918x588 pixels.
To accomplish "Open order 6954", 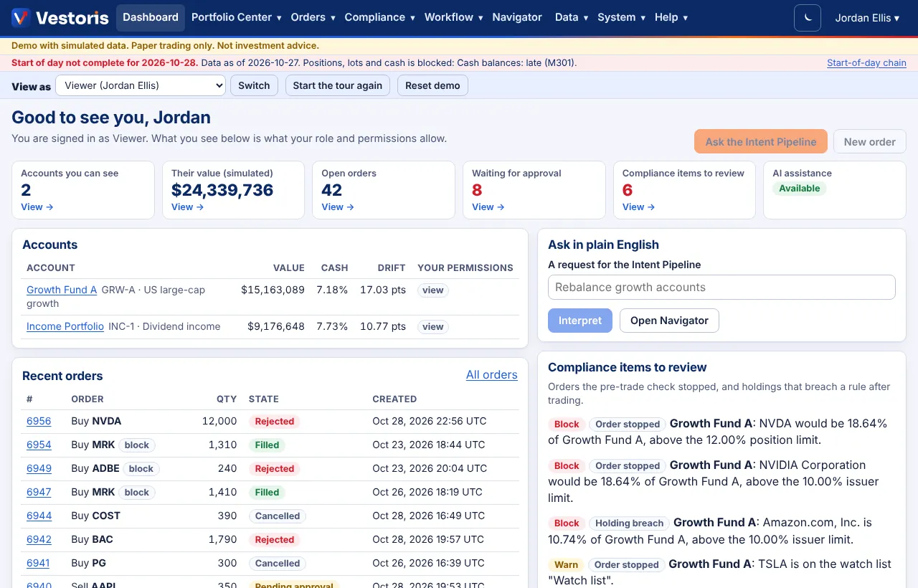I will pyautogui.click(x=39, y=445).
